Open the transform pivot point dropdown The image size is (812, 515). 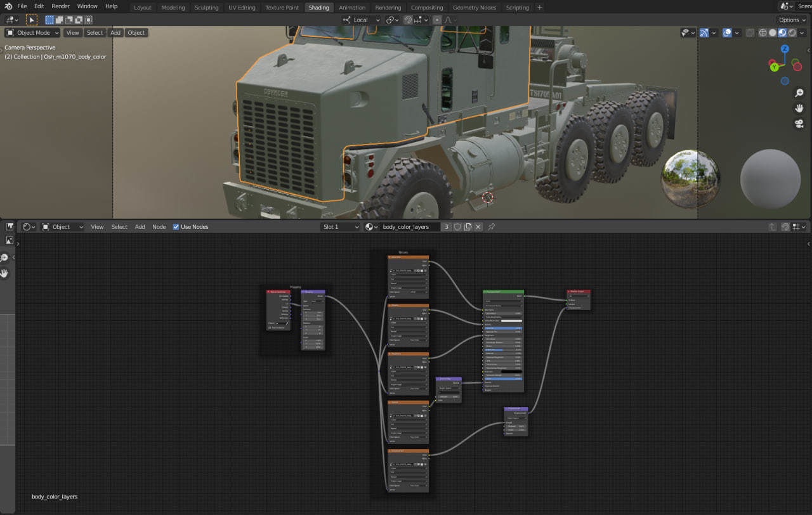point(393,20)
